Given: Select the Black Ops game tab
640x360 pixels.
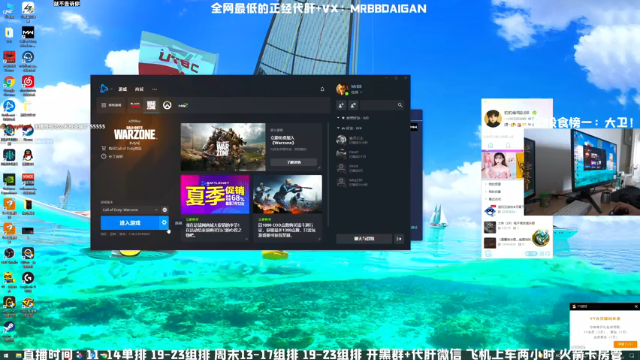Looking at the screenshot, I should 135,105.
